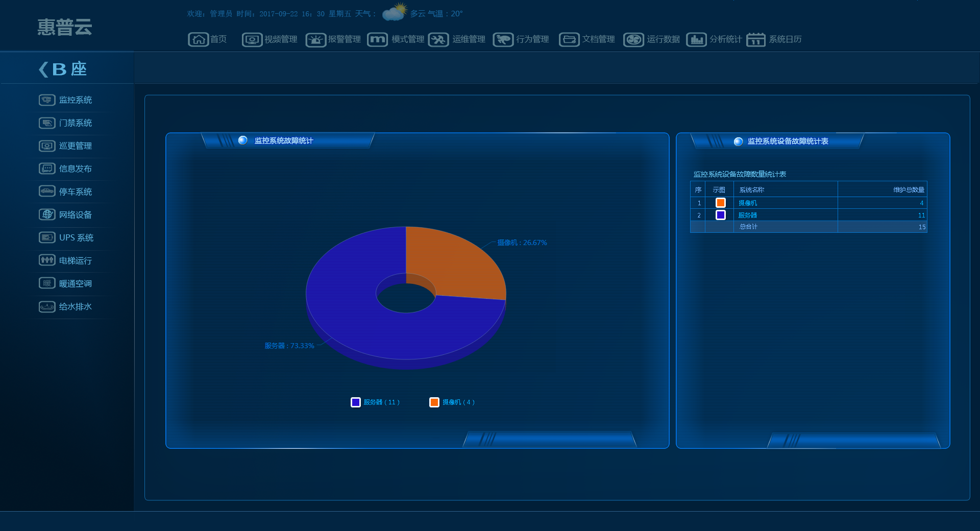Open the 首页 menu item
Image resolution: width=980 pixels, height=531 pixels.
(x=218, y=39)
